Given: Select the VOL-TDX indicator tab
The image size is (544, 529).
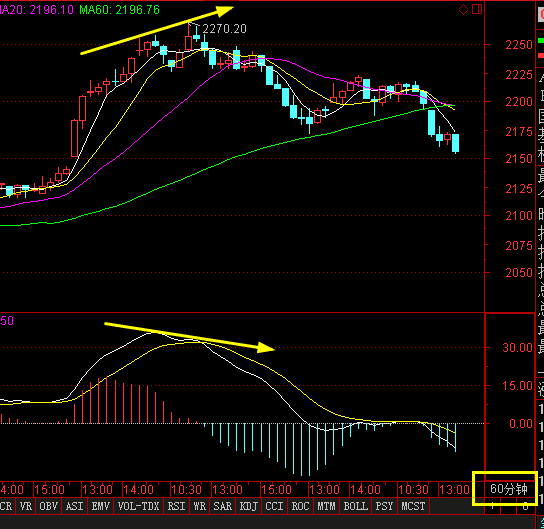Looking at the screenshot, I should pyautogui.click(x=138, y=506).
